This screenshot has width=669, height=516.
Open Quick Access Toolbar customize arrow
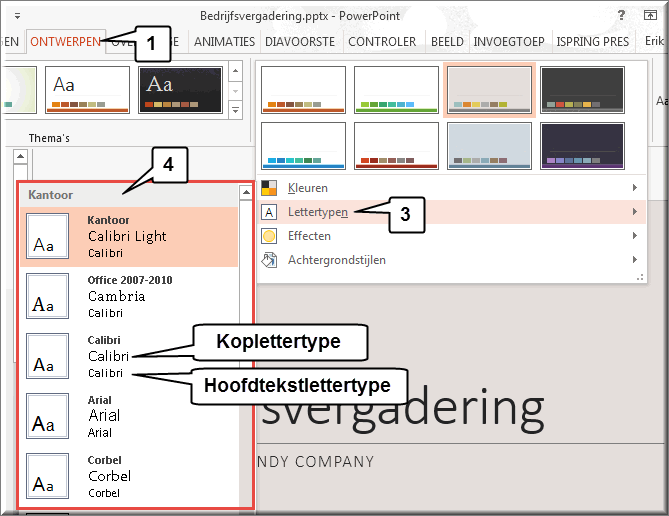pyautogui.click(x=17, y=16)
